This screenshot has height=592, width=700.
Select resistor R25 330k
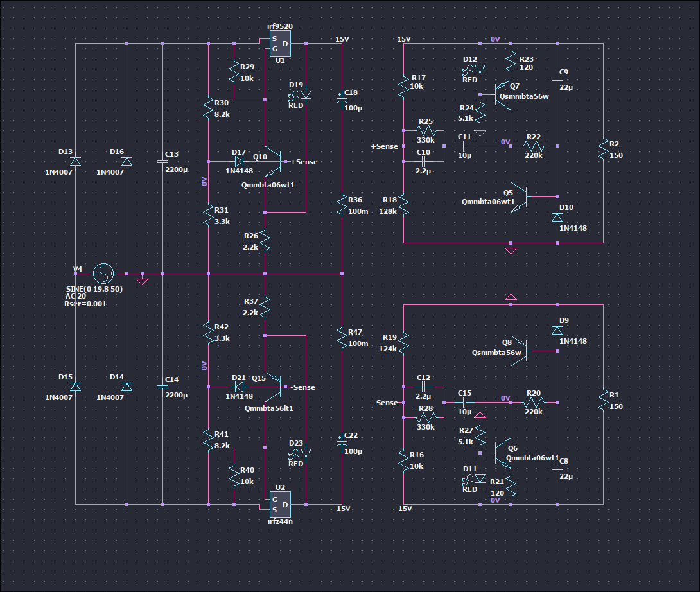pos(426,131)
